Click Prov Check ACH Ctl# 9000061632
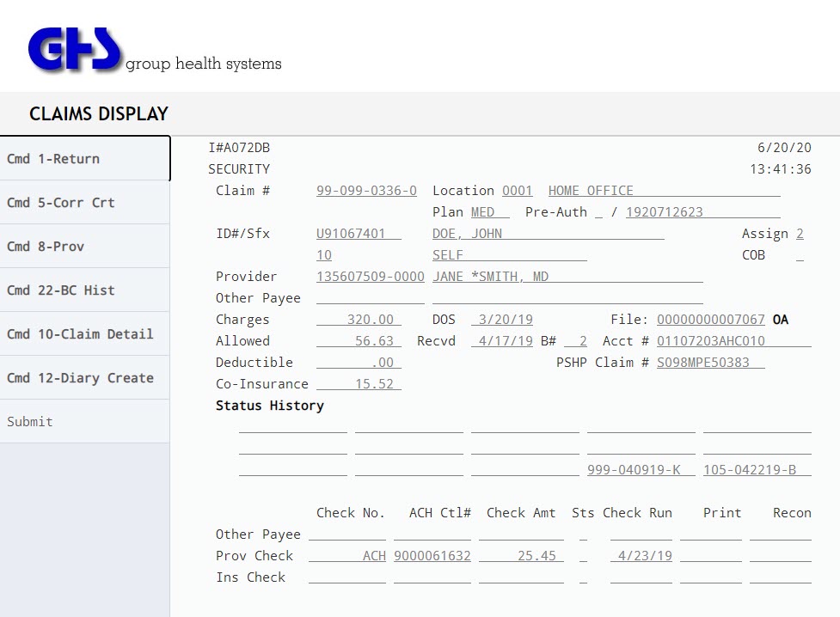Viewport: 840px width, 617px height. coord(432,556)
